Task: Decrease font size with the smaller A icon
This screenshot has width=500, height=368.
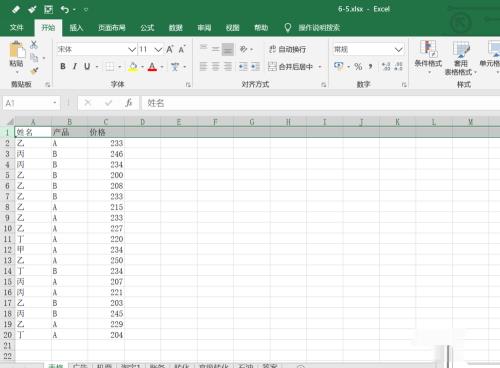Action: 182,49
